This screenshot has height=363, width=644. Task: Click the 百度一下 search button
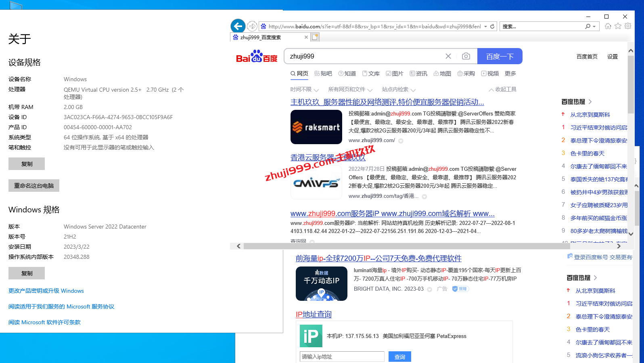(x=500, y=56)
